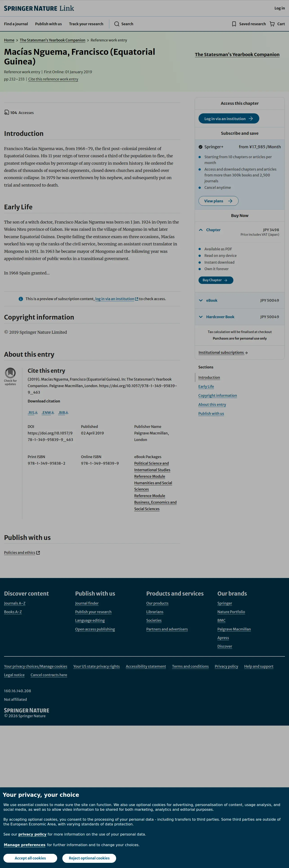This screenshot has width=289, height=868.
Task: Open Track your research menu
Action: coord(86,24)
